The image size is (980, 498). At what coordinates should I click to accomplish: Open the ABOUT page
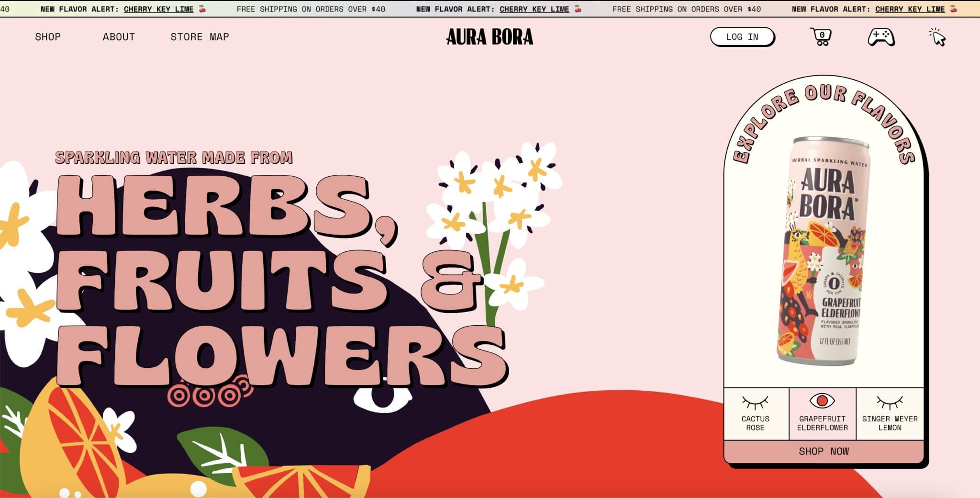tap(118, 37)
